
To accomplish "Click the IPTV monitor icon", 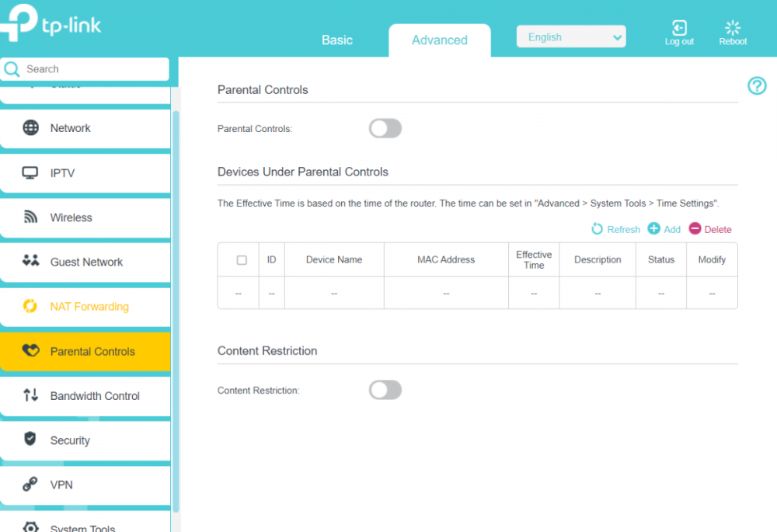I will tap(30, 173).
